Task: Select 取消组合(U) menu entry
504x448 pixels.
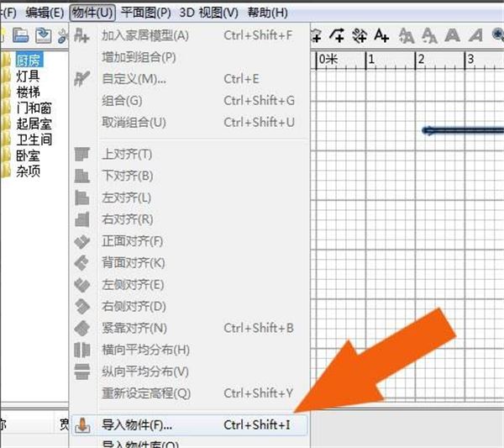Action: (x=189, y=122)
